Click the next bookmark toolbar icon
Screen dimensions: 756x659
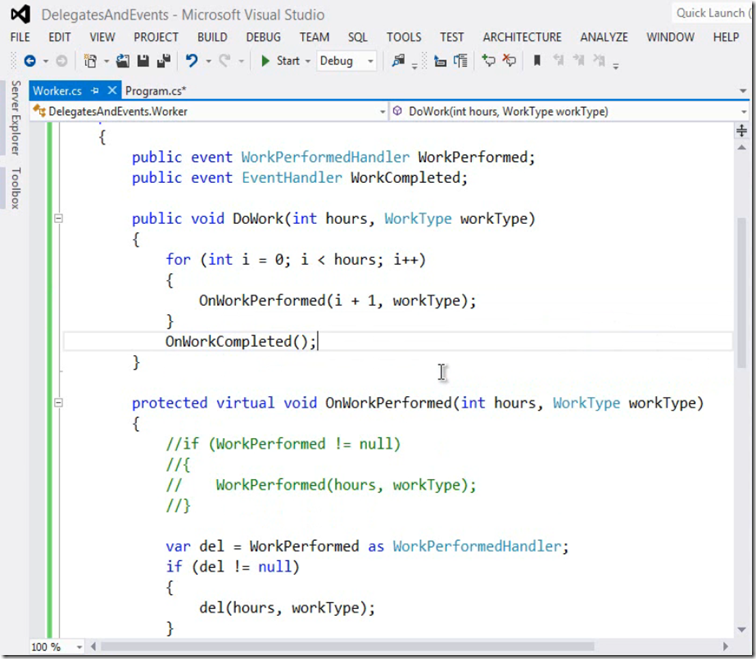[579, 61]
